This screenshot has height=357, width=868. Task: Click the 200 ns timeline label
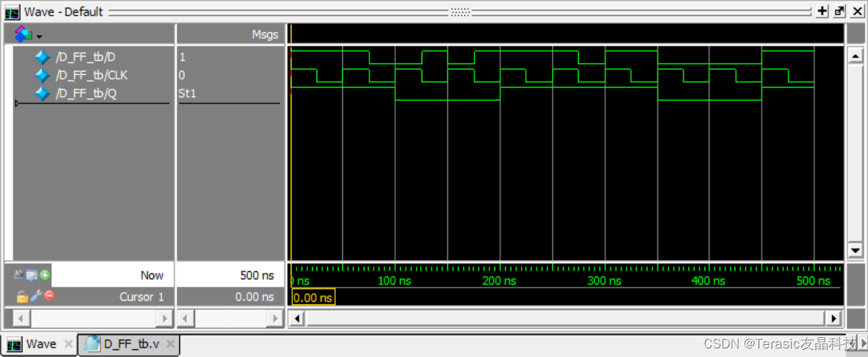click(499, 281)
